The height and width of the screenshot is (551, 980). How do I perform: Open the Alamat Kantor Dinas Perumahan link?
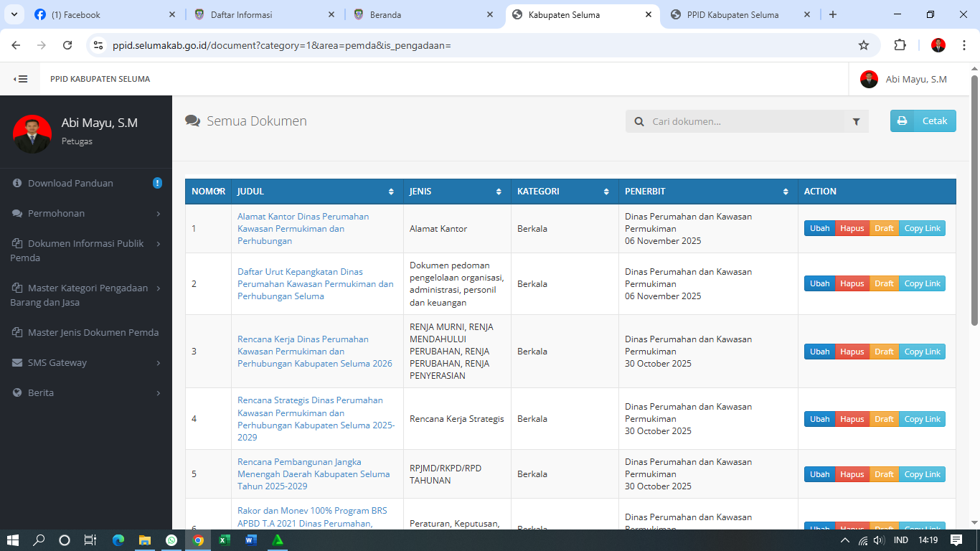click(x=303, y=228)
